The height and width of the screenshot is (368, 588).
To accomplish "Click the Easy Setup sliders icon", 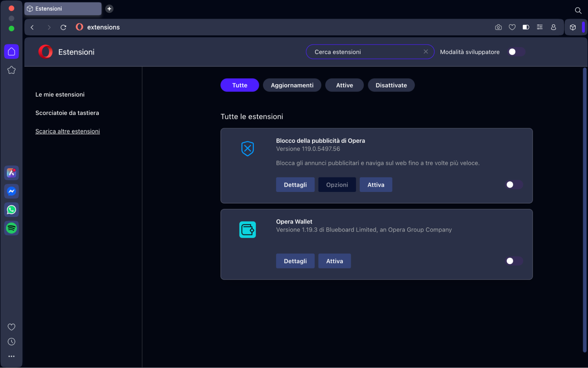I will (540, 27).
